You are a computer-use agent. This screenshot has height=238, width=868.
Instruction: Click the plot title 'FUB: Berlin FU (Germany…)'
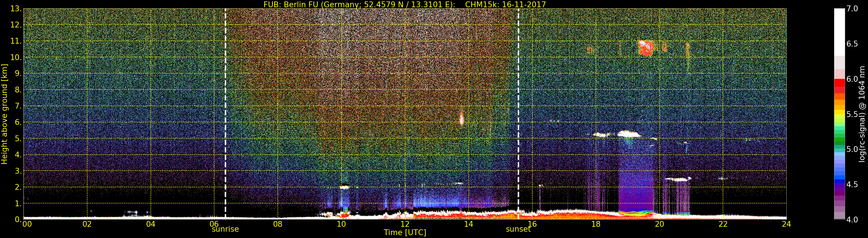click(x=404, y=4)
